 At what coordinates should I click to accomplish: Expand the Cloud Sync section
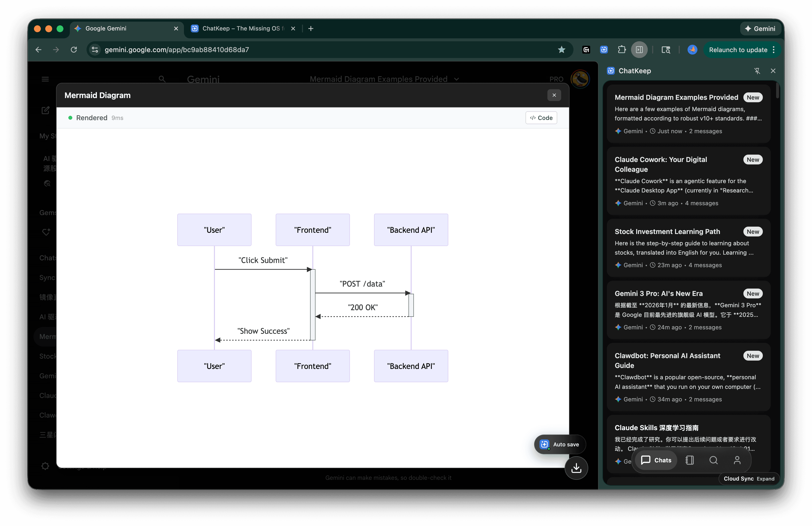[765, 479]
